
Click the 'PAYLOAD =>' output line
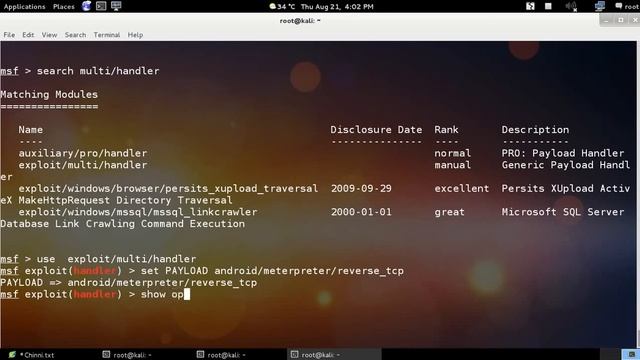(129, 283)
